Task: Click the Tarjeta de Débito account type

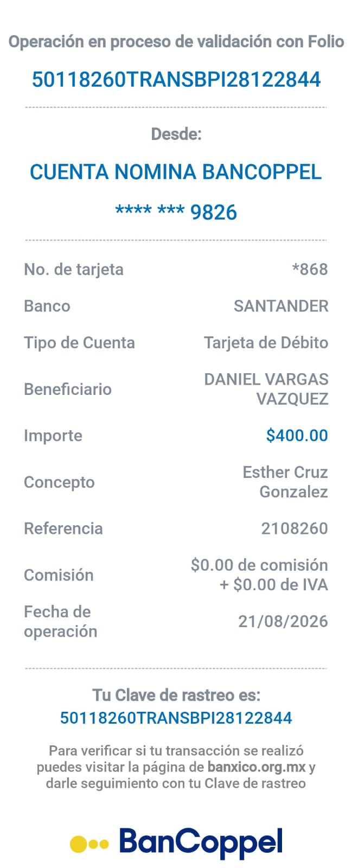Action: coord(266,343)
